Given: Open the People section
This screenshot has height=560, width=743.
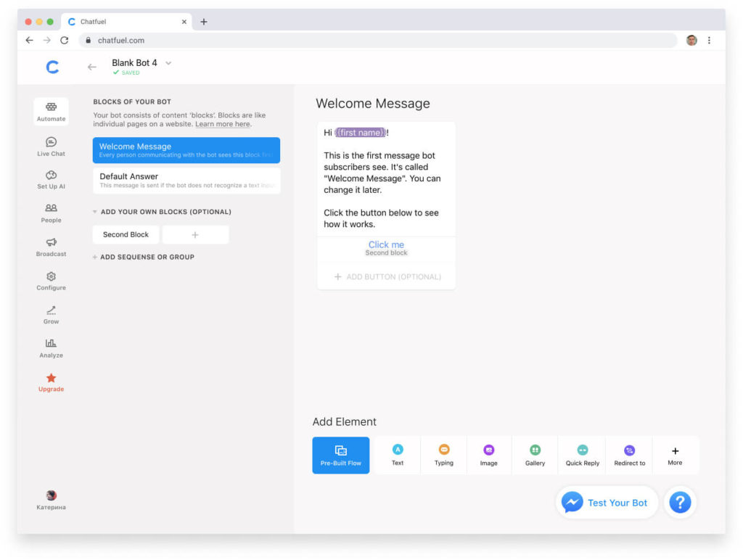Looking at the screenshot, I should coord(52,213).
